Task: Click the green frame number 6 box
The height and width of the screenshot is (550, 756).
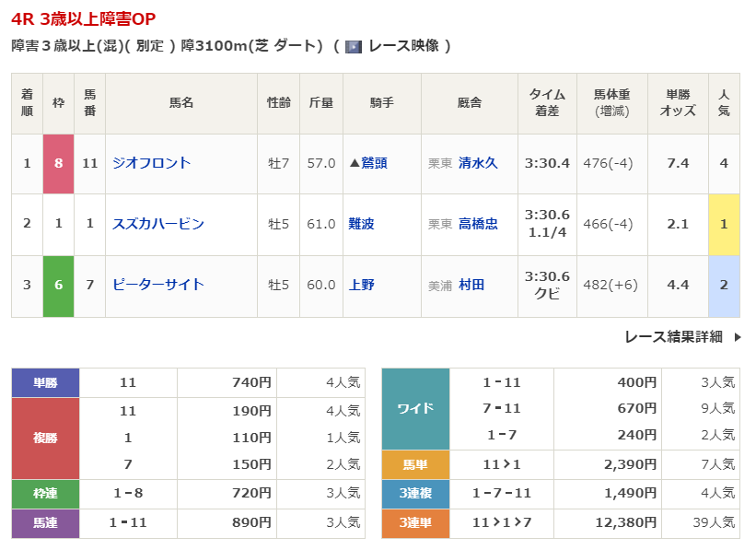Action: [x=58, y=285]
